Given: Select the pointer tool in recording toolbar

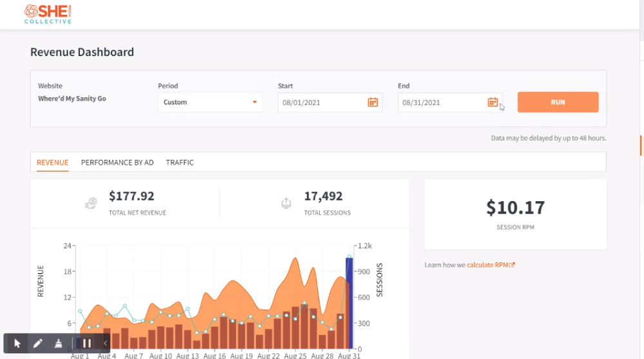Looking at the screenshot, I should 17,344.
